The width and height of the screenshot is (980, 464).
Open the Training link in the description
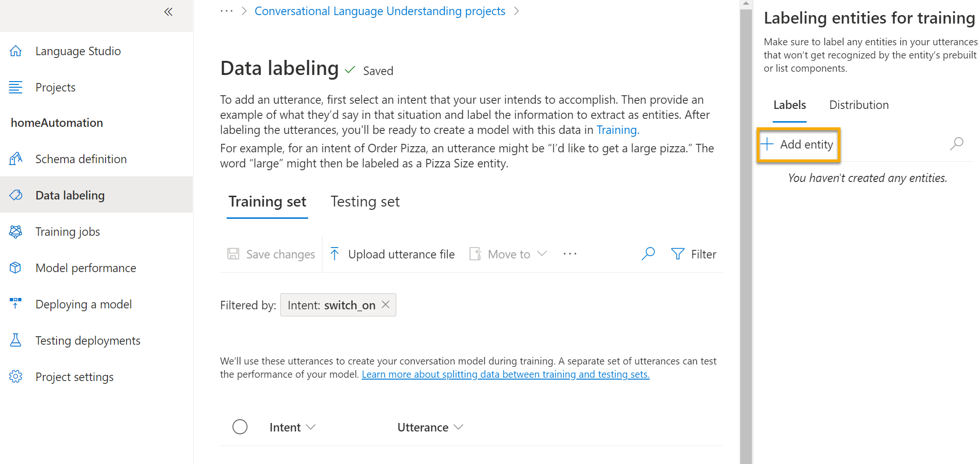pos(617,130)
